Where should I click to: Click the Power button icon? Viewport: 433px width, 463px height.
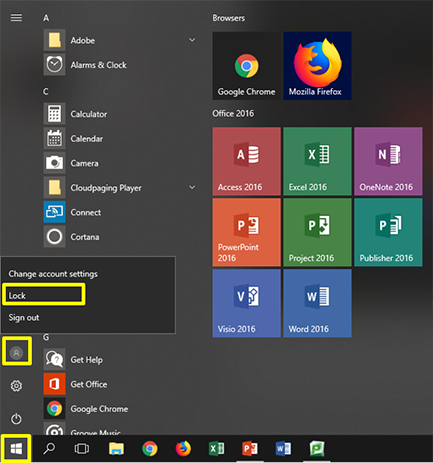pos(16,419)
